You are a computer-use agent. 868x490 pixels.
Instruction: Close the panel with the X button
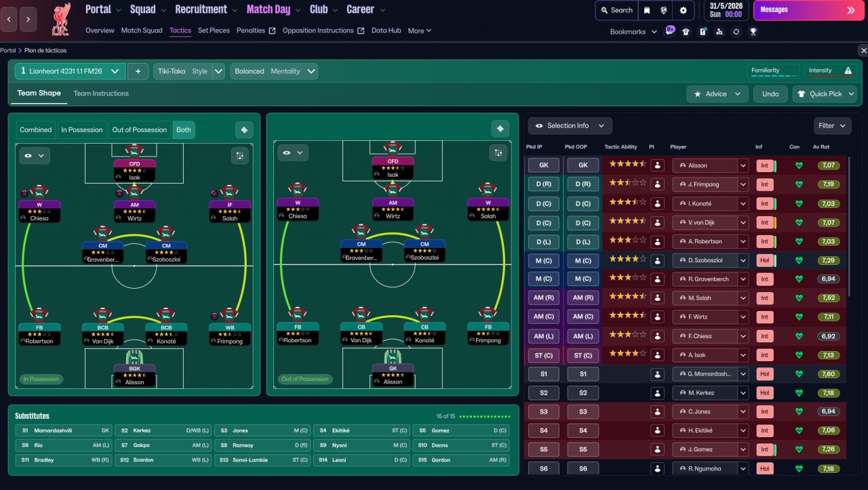[863, 50]
